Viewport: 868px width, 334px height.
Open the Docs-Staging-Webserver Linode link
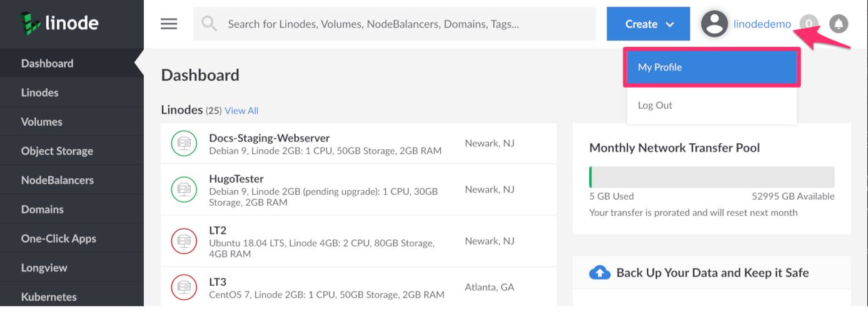269,138
